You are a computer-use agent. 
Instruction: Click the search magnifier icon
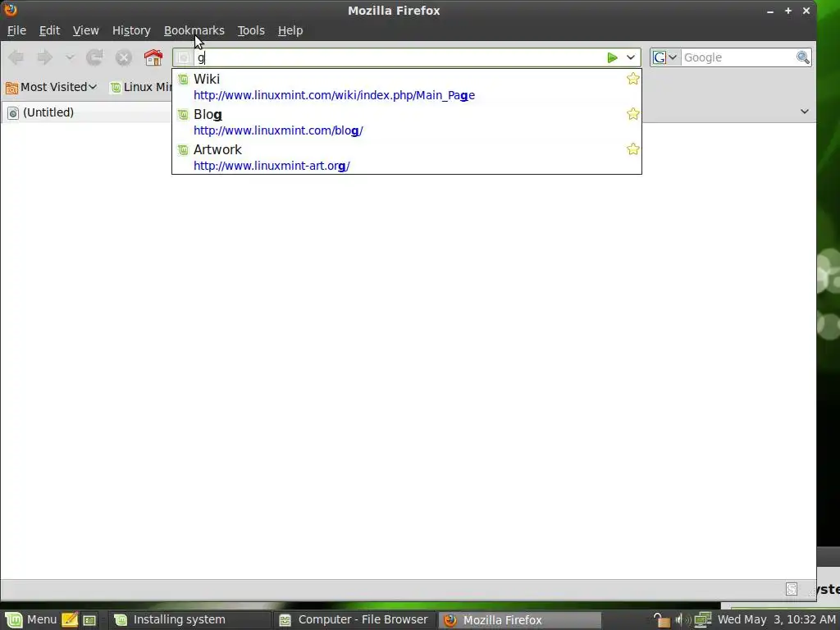pyautogui.click(x=802, y=57)
